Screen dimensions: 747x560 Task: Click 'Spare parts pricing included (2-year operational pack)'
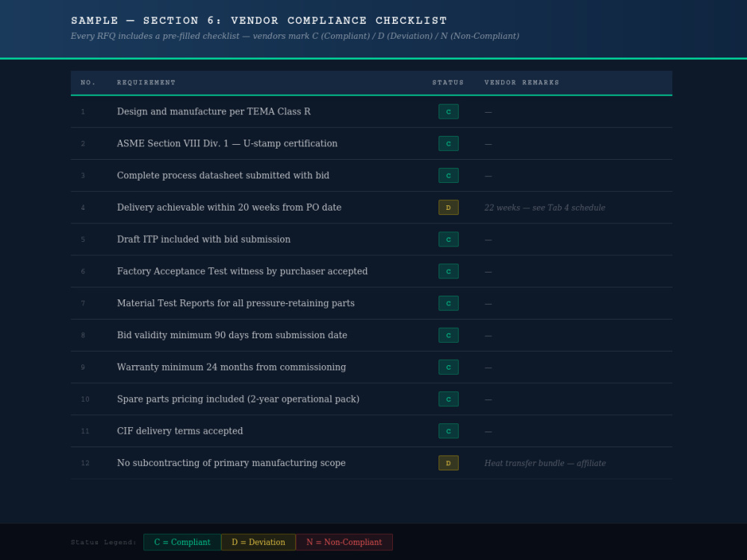pos(238,399)
